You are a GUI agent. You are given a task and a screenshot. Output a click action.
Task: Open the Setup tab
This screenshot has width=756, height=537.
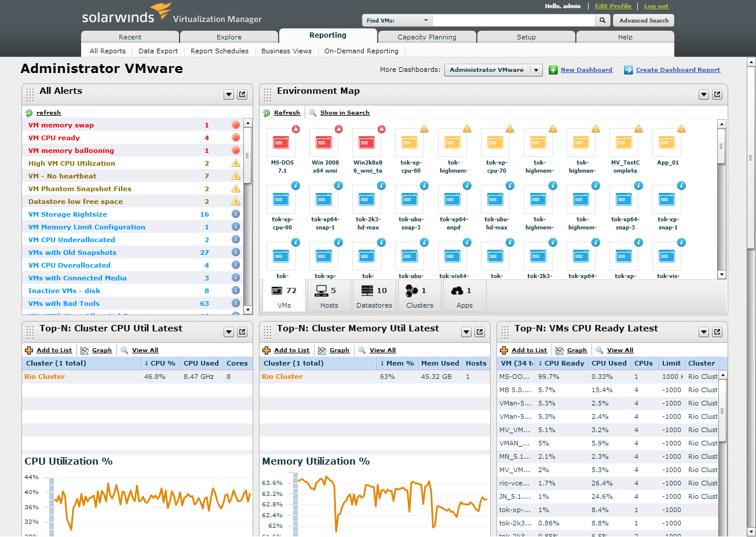tap(526, 37)
